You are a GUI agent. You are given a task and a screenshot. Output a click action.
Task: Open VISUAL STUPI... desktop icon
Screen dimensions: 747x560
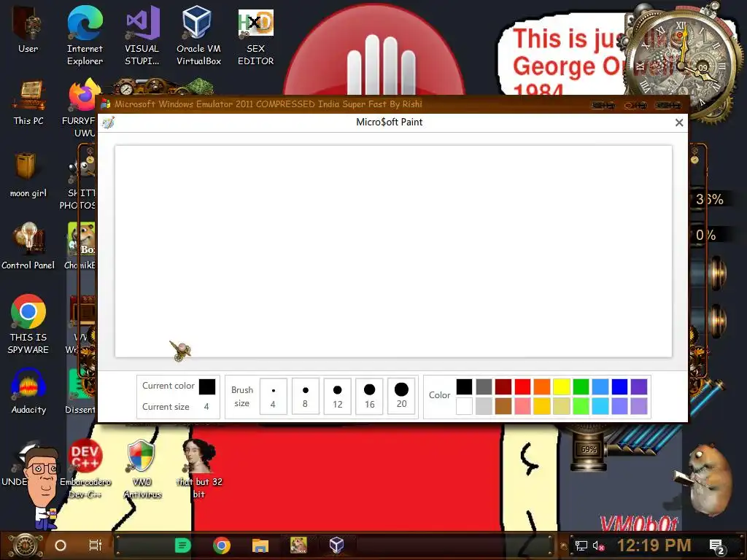coord(142,35)
